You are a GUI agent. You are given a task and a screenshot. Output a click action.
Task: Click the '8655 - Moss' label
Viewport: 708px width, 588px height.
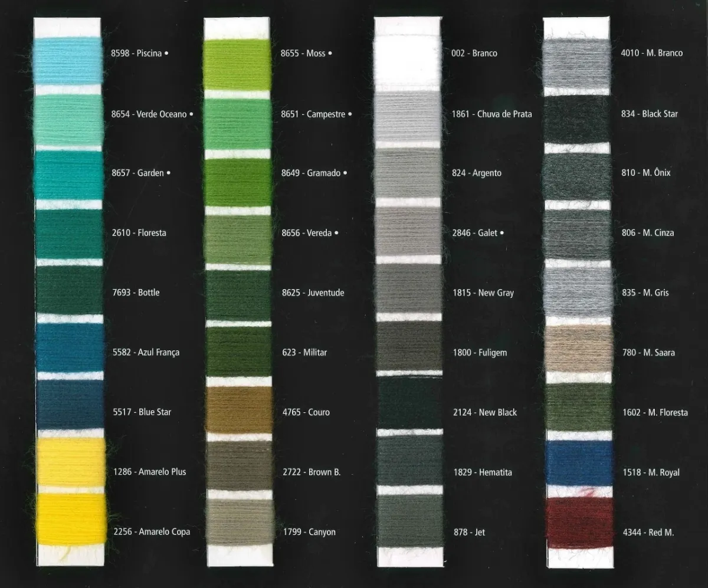[x=303, y=53]
